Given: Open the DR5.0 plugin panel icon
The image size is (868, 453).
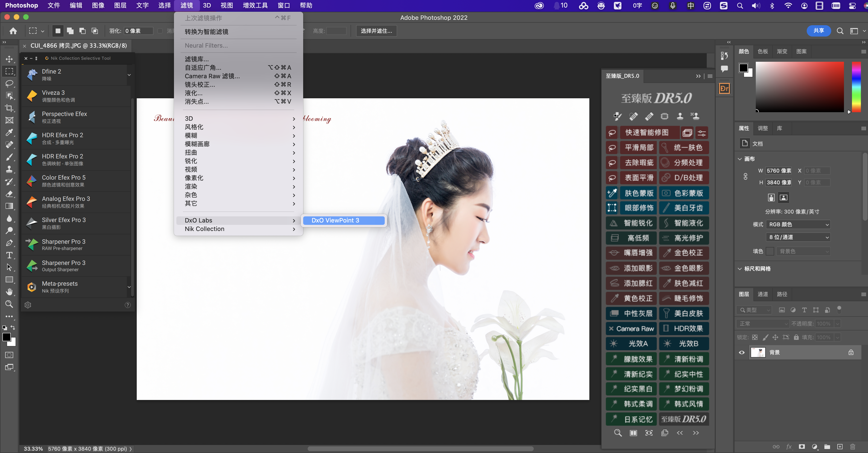Looking at the screenshot, I should [724, 89].
